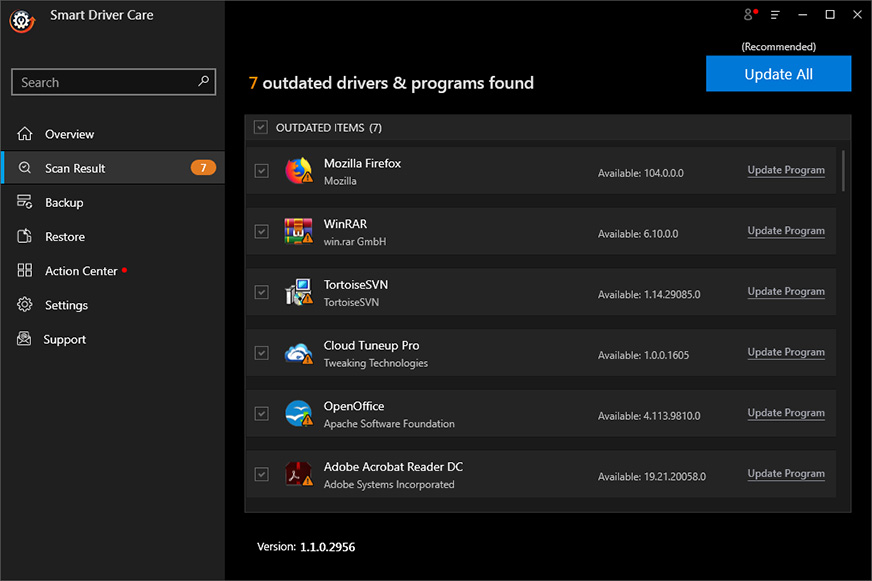The width and height of the screenshot is (872, 581).
Task: Click the Mozilla Firefox program icon
Action: click(x=299, y=170)
